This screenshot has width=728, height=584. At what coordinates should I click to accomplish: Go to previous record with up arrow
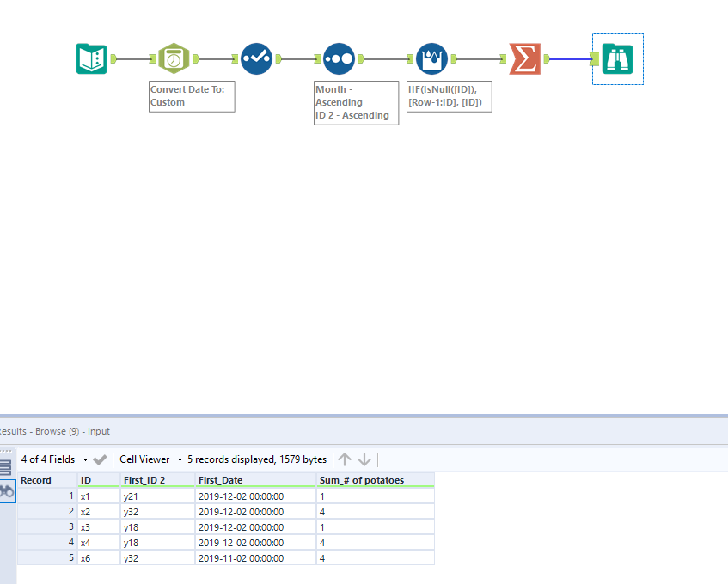(345, 459)
